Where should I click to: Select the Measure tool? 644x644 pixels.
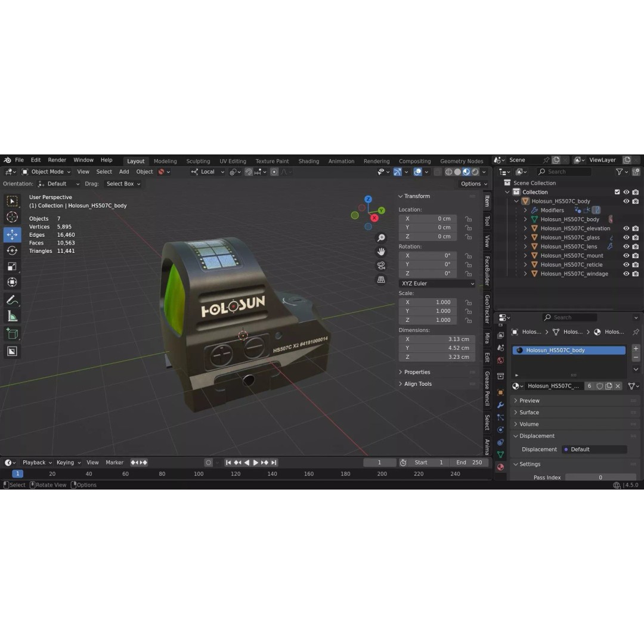tap(12, 316)
